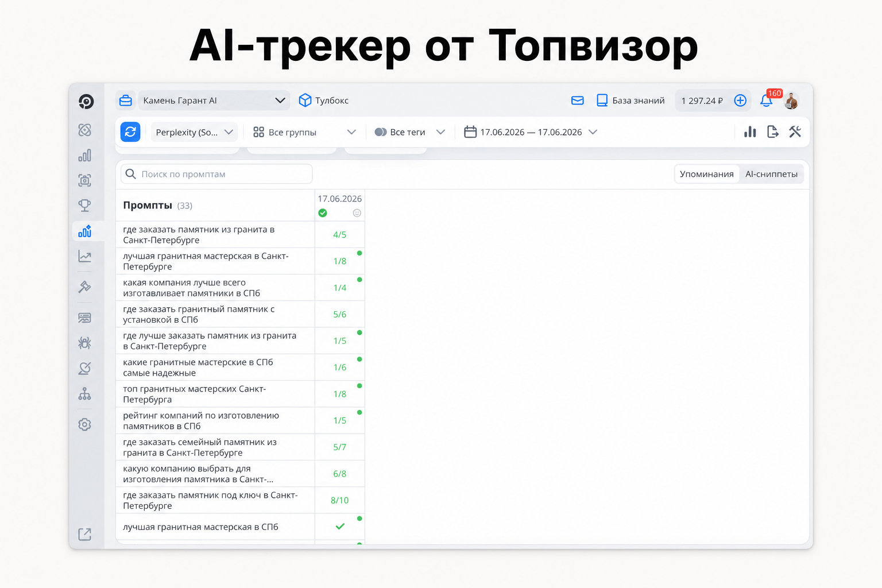Click the 5/7 mentions value
The height and width of the screenshot is (588, 882).
click(x=340, y=447)
